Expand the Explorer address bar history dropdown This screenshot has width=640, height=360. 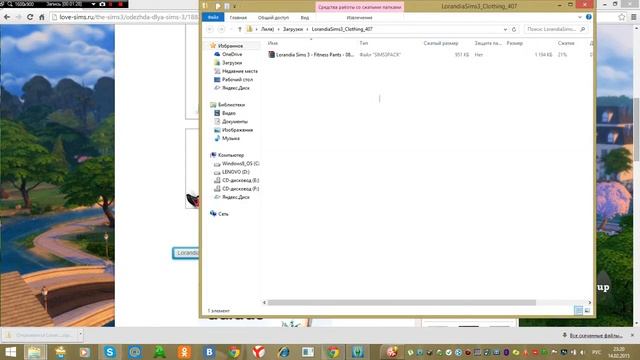[x=505, y=29]
